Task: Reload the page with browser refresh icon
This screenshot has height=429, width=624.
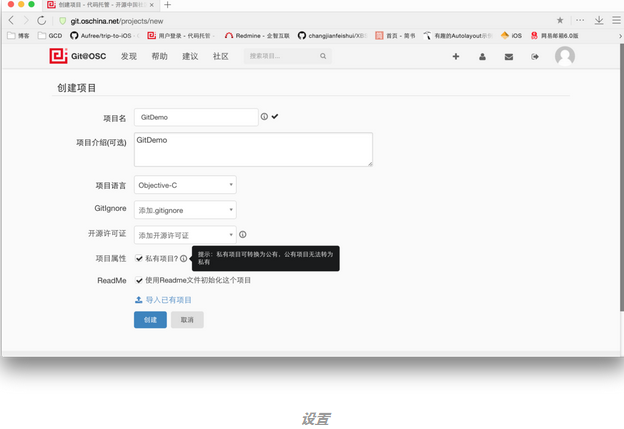Action: click(42, 20)
